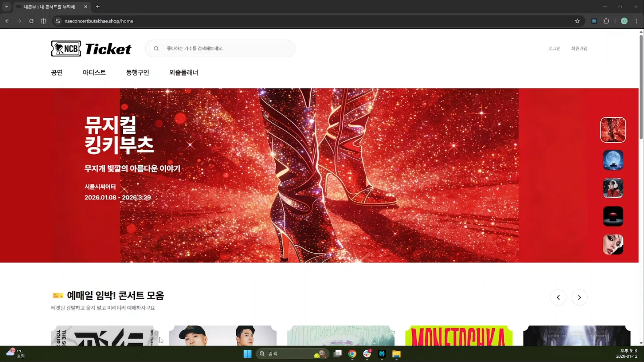Screen dimensions: 644x362
Task: Select the white-haired girl in red banner thumbnail
Action: (x=613, y=188)
